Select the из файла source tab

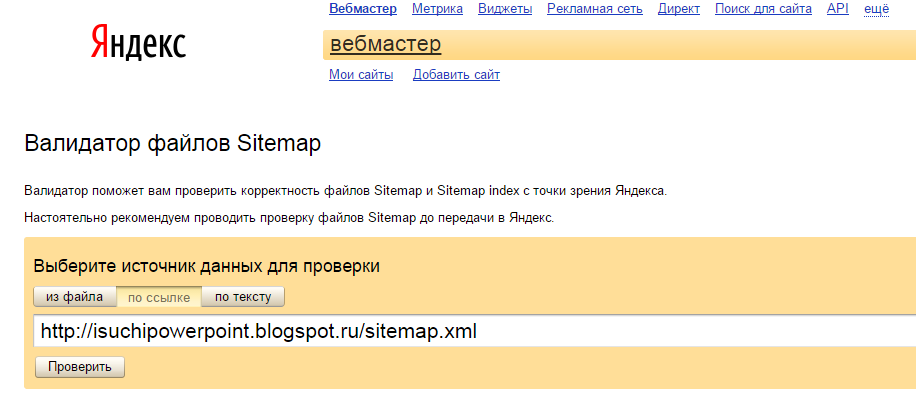[75, 297]
